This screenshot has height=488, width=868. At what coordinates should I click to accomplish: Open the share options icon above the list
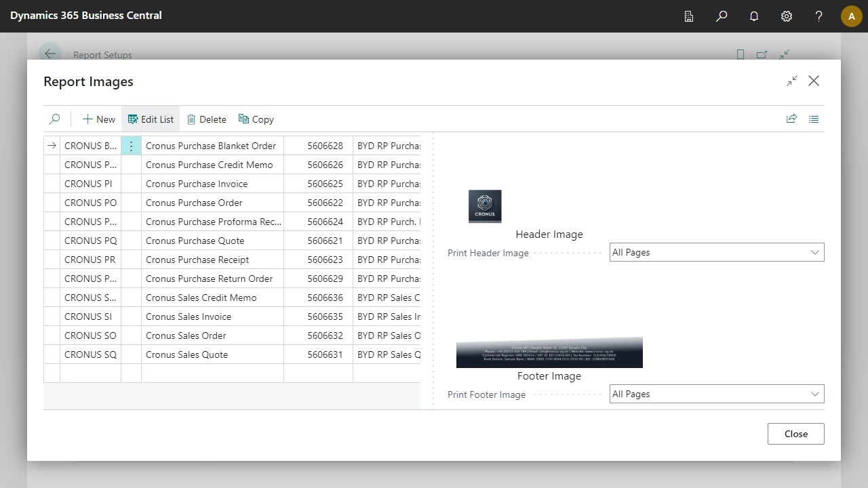coord(791,119)
